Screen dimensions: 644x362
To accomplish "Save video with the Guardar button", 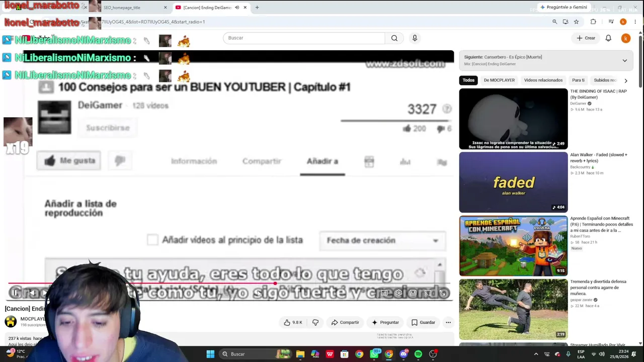I will (x=423, y=322).
